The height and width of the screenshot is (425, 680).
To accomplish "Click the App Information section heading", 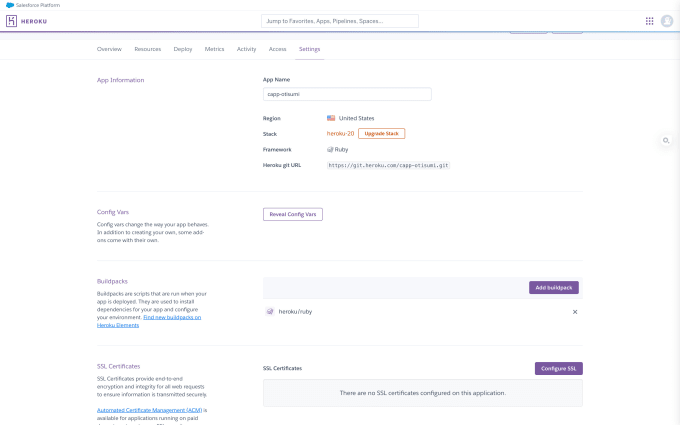I will (121, 80).
